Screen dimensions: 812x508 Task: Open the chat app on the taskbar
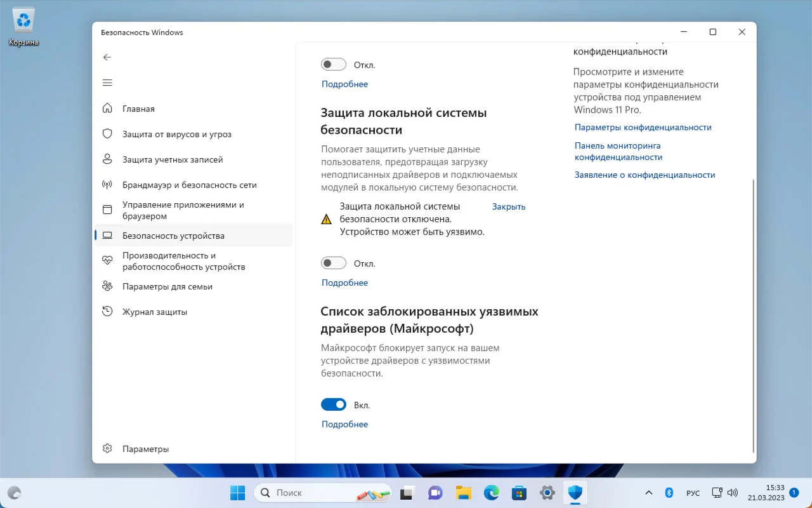pyautogui.click(x=435, y=493)
